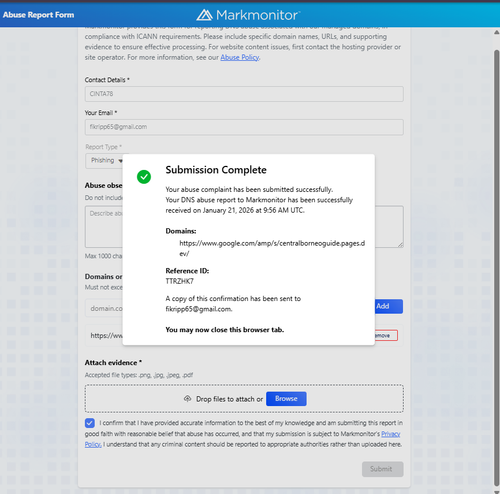This screenshot has width=500, height=494.
Task: Click the 'Drop files to attach or' text
Action: tap(229, 399)
